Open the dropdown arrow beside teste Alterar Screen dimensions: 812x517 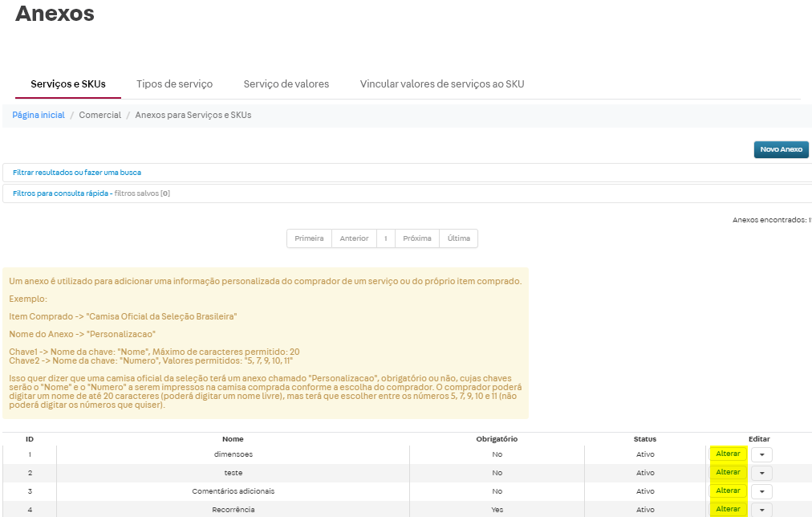(x=761, y=472)
